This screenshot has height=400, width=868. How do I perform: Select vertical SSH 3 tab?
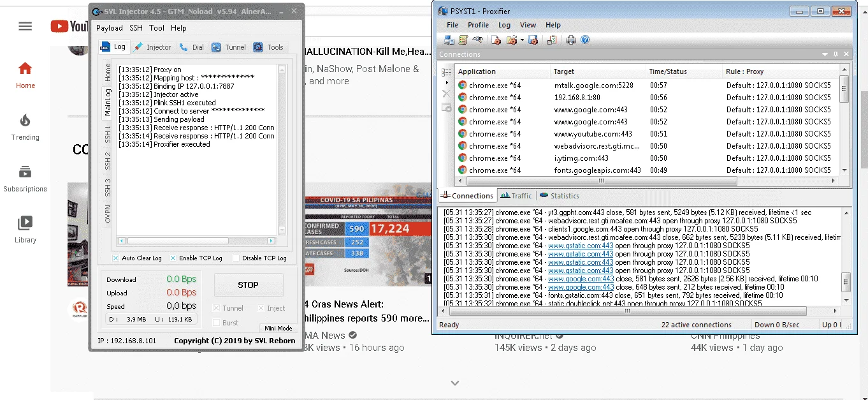click(108, 187)
